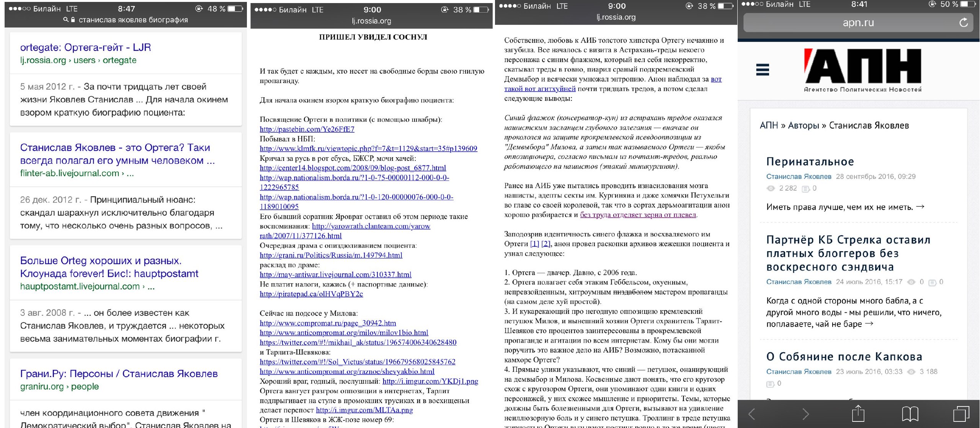Open search result ortegate: Ортега-гейт - LJR

pos(85,47)
